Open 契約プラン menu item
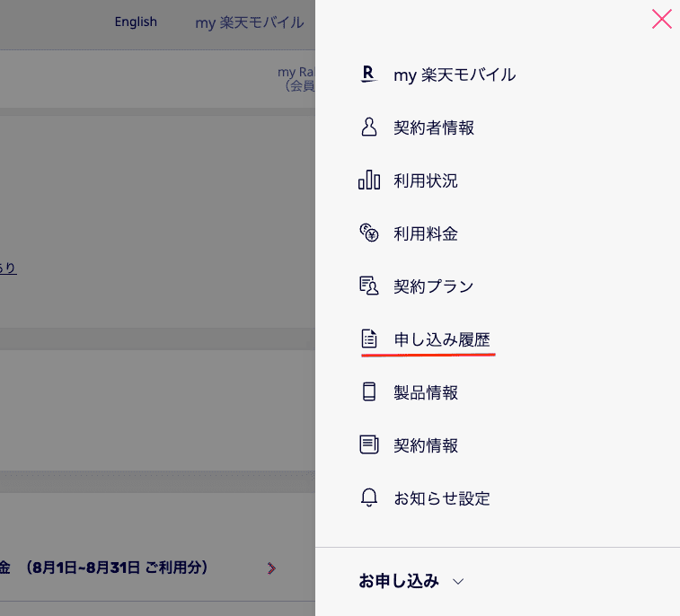 tap(433, 286)
